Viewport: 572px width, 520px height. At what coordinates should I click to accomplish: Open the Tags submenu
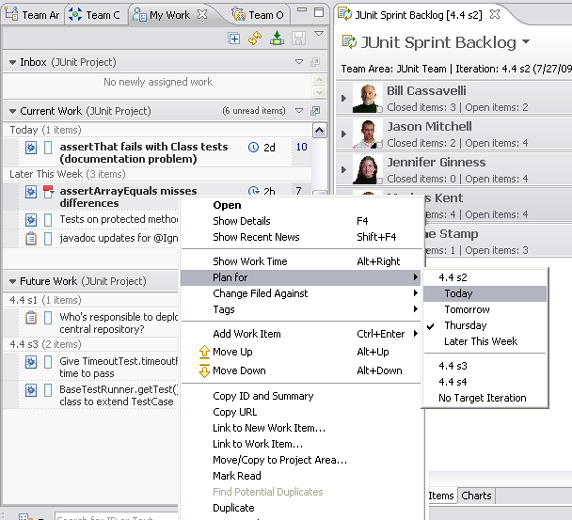click(302, 309)
